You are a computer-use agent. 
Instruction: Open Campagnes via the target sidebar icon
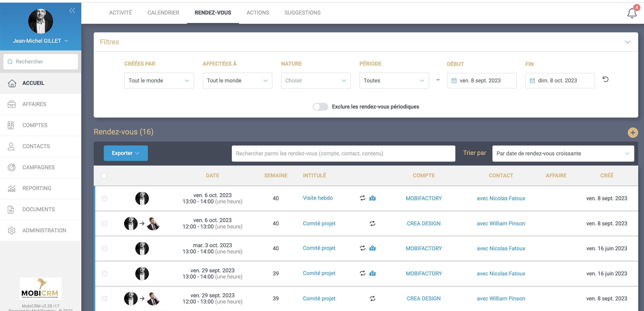click(11, 167)
